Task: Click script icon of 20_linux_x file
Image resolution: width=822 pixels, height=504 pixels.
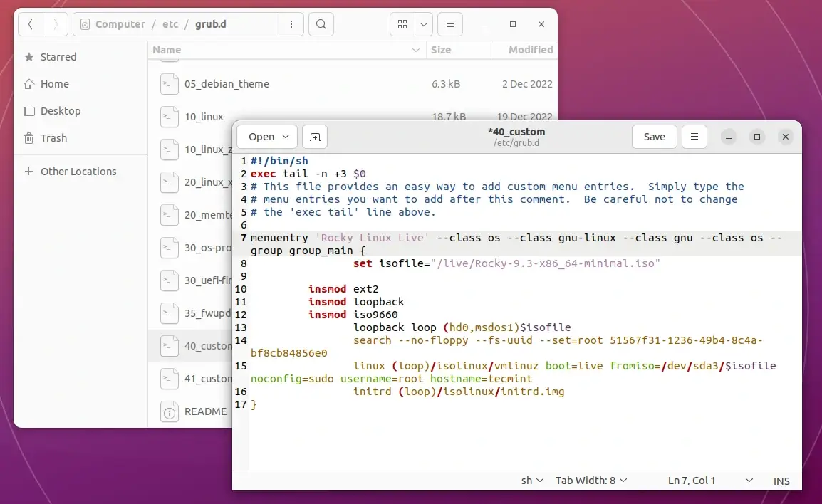Action: pyautogui.click(x=170, y=182)
